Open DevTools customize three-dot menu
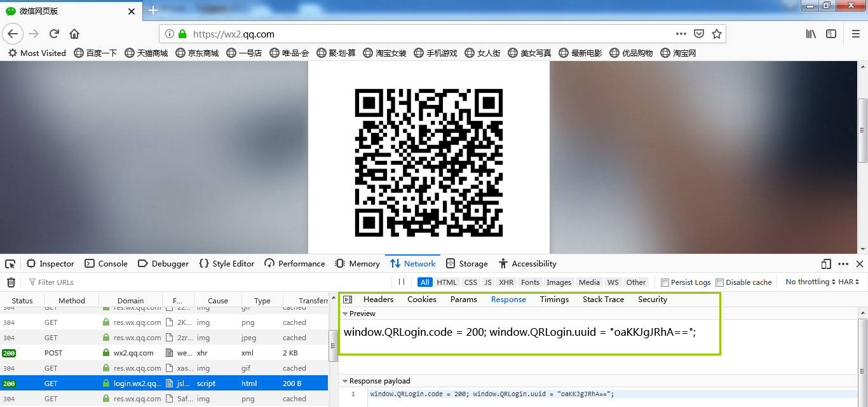Viewport: 868px width, 407px height. [x=843, y=264]
